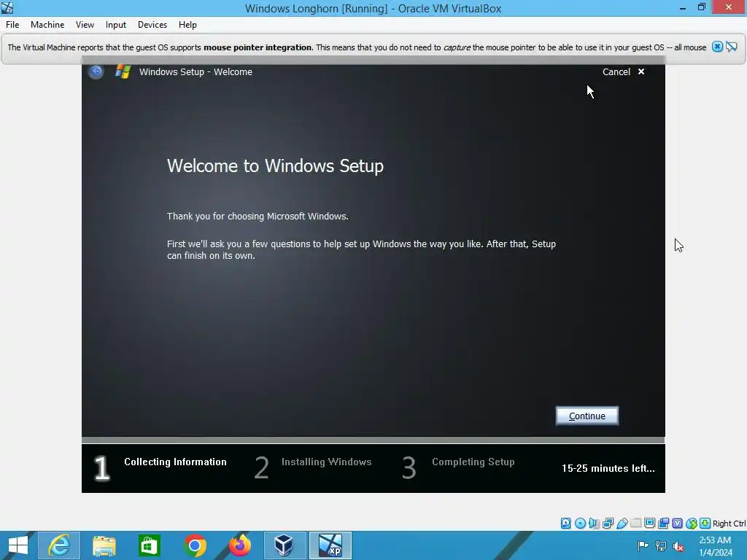Click the Continue button
Screen dimensions: 747x560
[x=587, y=416]
